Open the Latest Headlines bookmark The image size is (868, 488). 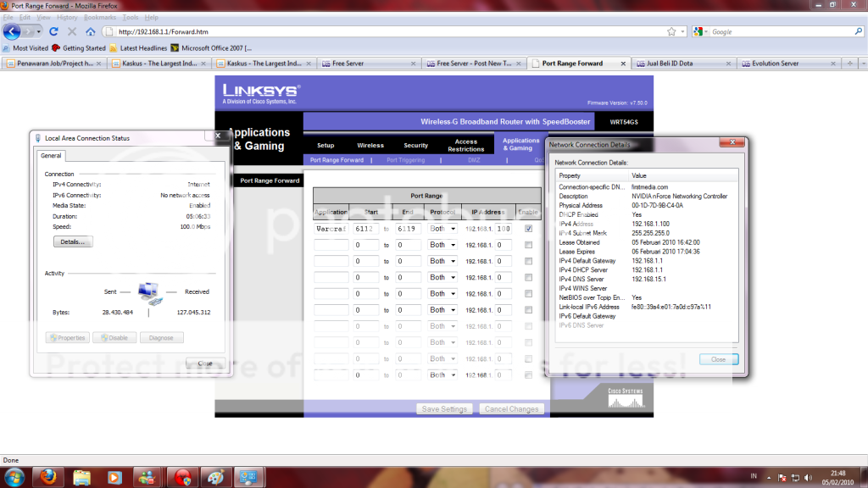pyautogui.click(x=138, y=48)
